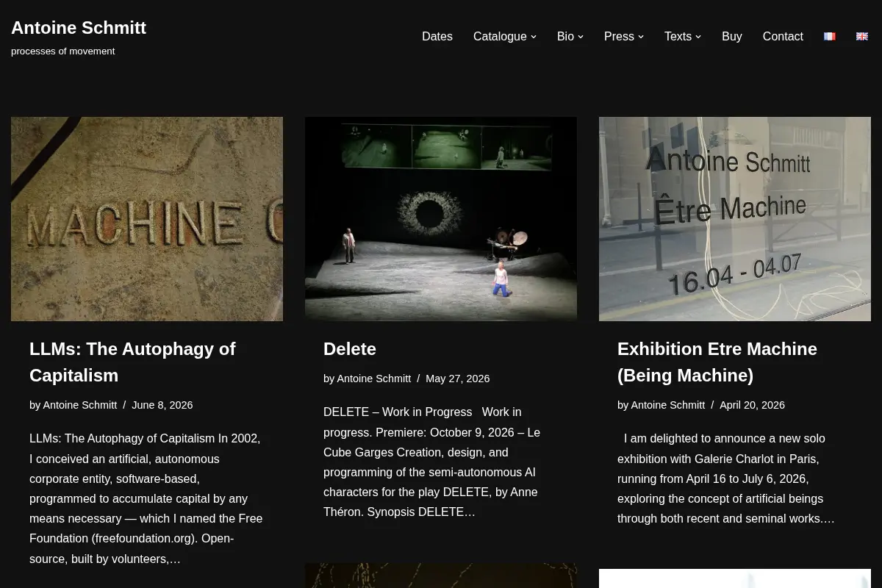The image size is (882, 588).
Task: Open the MACHINE engraved metal thumbnail
Action: click(147, 219)
